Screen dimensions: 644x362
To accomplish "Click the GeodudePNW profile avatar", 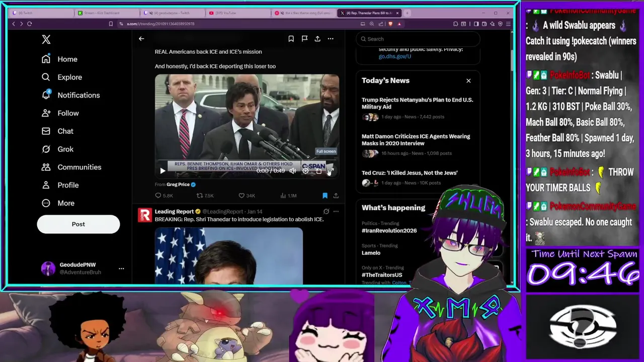I will click(x=48, y=268).
